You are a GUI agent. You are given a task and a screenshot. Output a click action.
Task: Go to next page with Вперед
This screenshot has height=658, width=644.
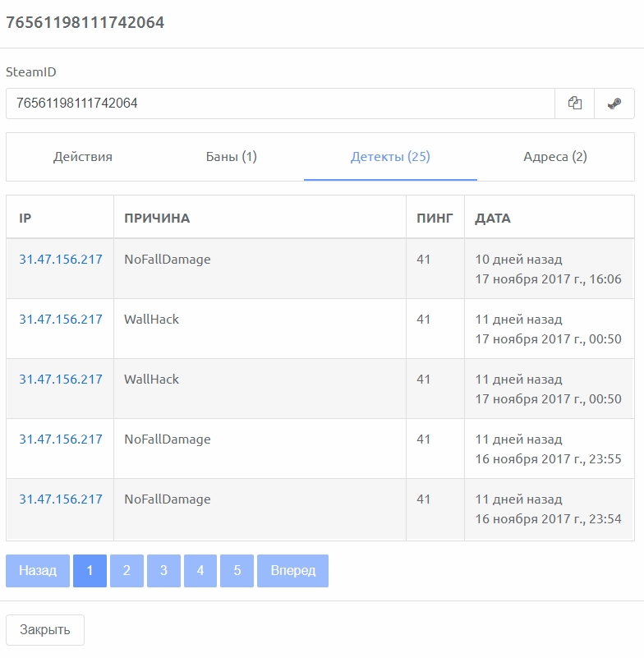point(293,571)
